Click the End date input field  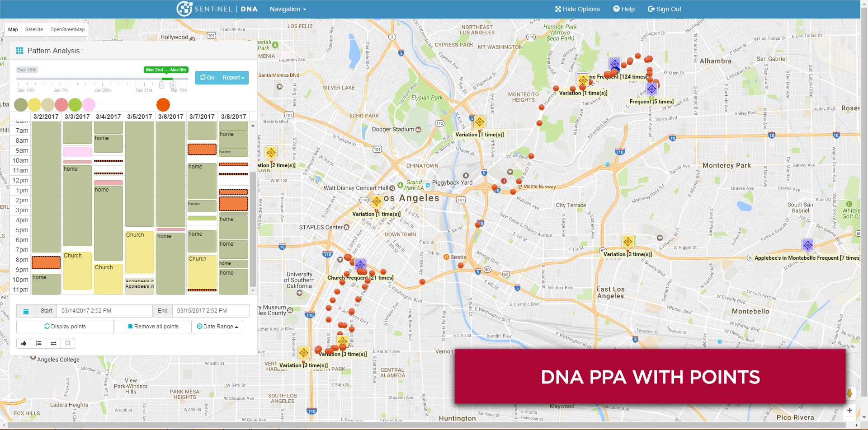pos(211,311)
